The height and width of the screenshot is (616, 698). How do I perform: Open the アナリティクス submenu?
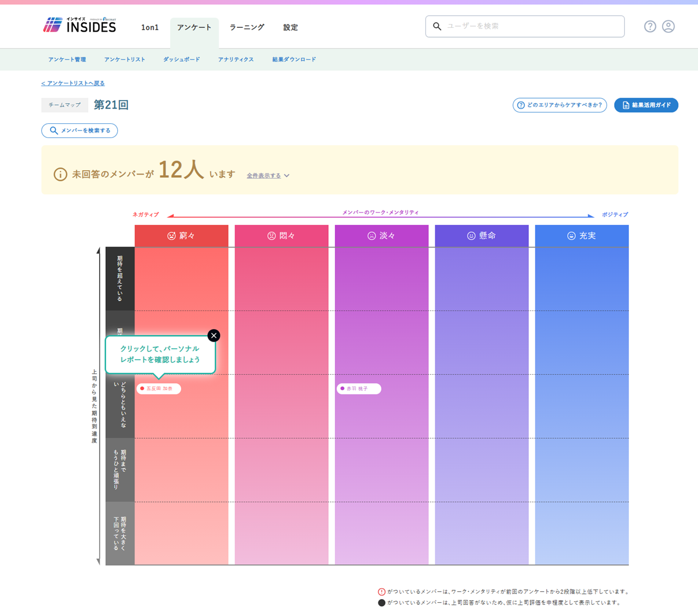[x=236, y=59]
